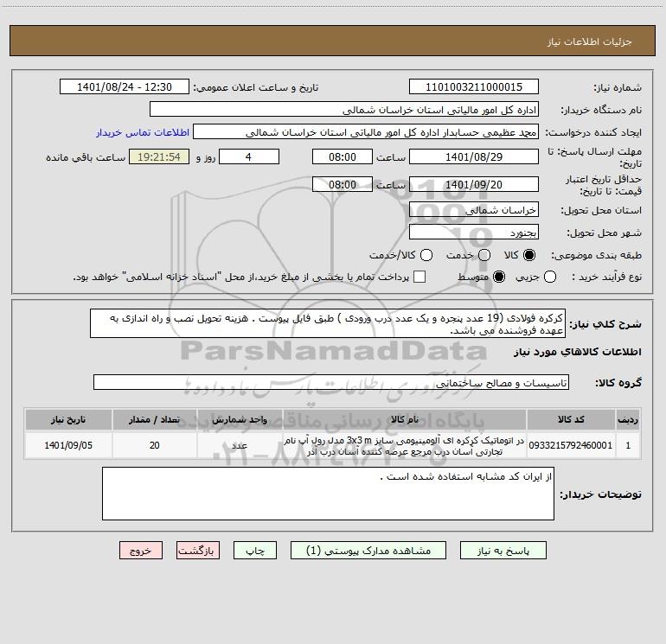666x644 pixels.
Task: Click the نام کالا column header
Action: [405, 420]
